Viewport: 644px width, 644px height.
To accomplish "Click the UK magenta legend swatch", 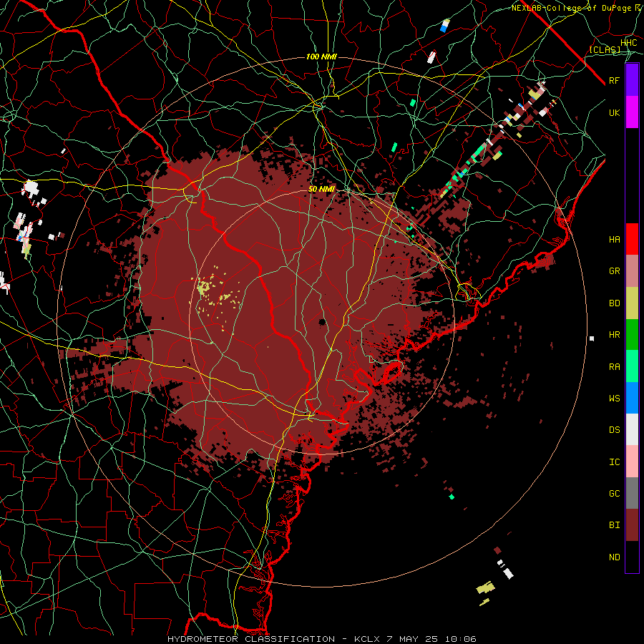I will (x=632, y=112).
